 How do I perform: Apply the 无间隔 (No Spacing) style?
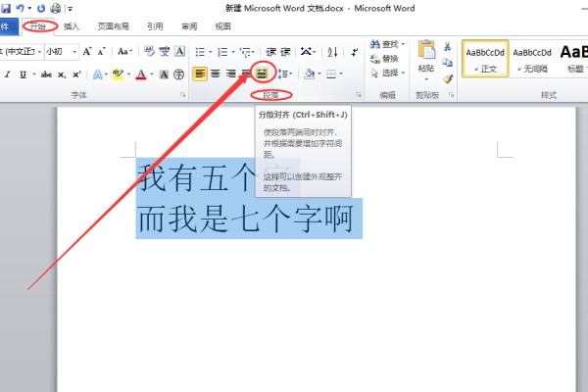(x=531, y=57)
